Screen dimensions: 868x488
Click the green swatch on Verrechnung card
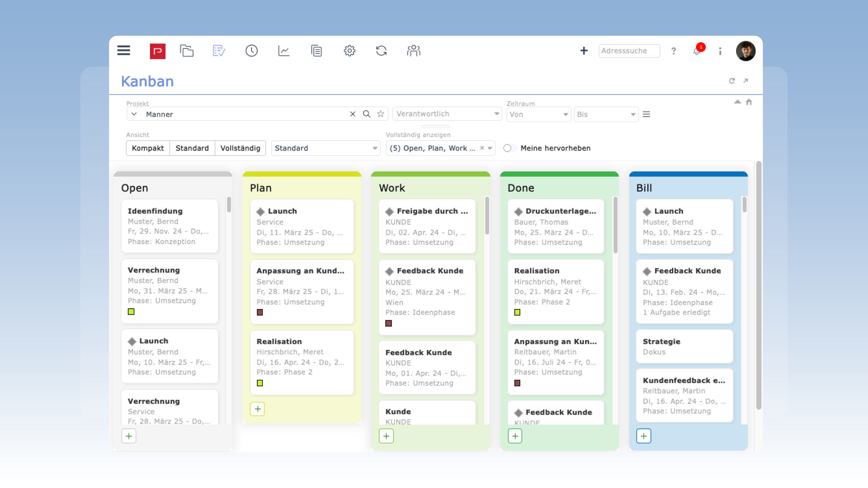(x=131, y=312)
